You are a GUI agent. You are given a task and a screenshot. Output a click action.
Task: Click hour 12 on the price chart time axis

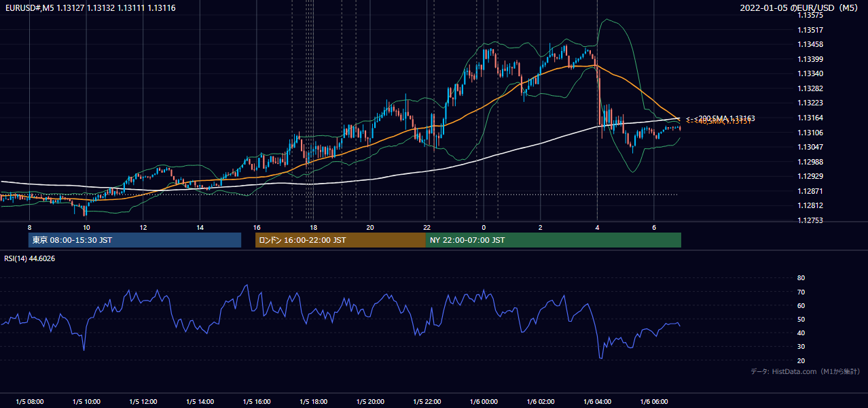click(x=143, y=227)
